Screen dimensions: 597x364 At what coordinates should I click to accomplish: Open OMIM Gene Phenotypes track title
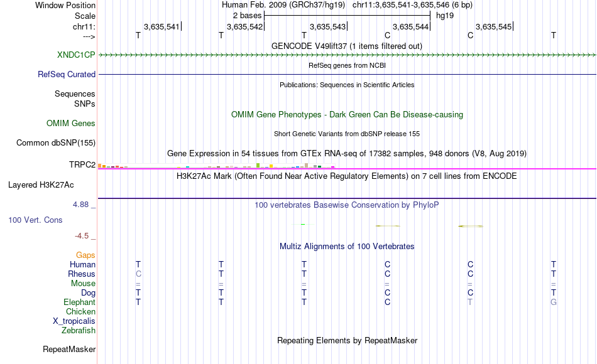coord(348,114)
